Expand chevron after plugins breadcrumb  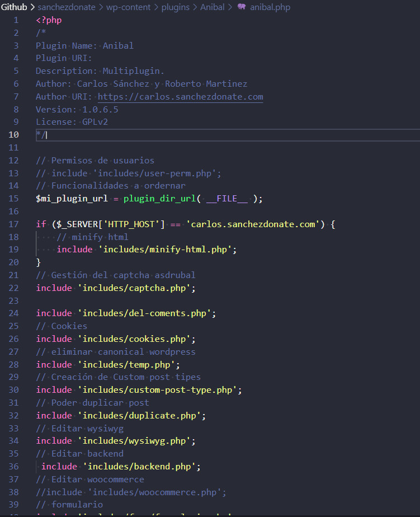[x=195, y=7]
